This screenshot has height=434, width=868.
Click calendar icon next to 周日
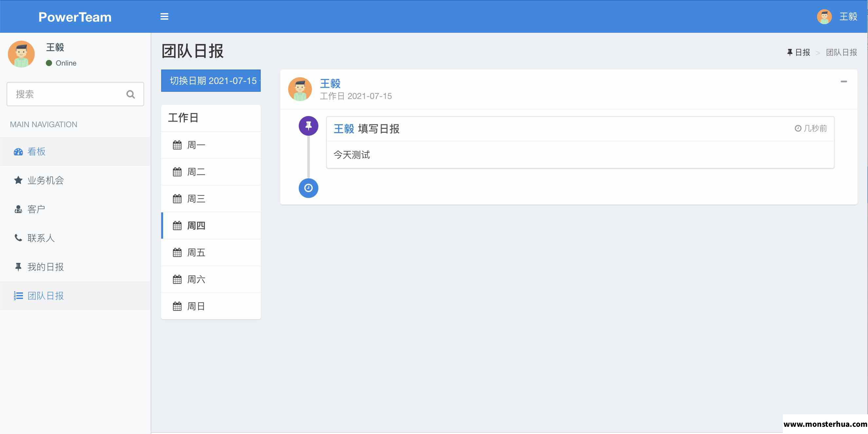[177, 306]
